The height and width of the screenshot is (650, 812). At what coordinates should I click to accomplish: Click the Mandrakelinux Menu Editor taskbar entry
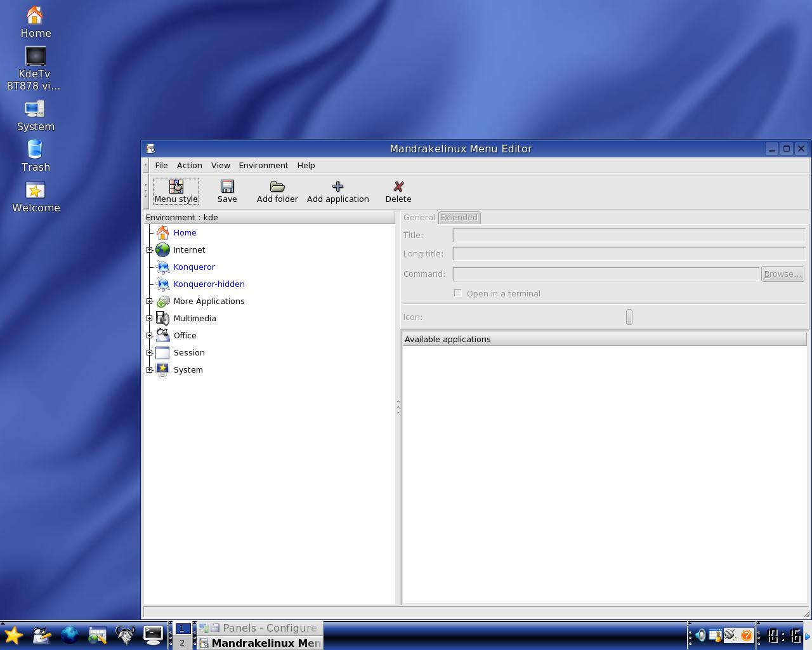(259, 643)
